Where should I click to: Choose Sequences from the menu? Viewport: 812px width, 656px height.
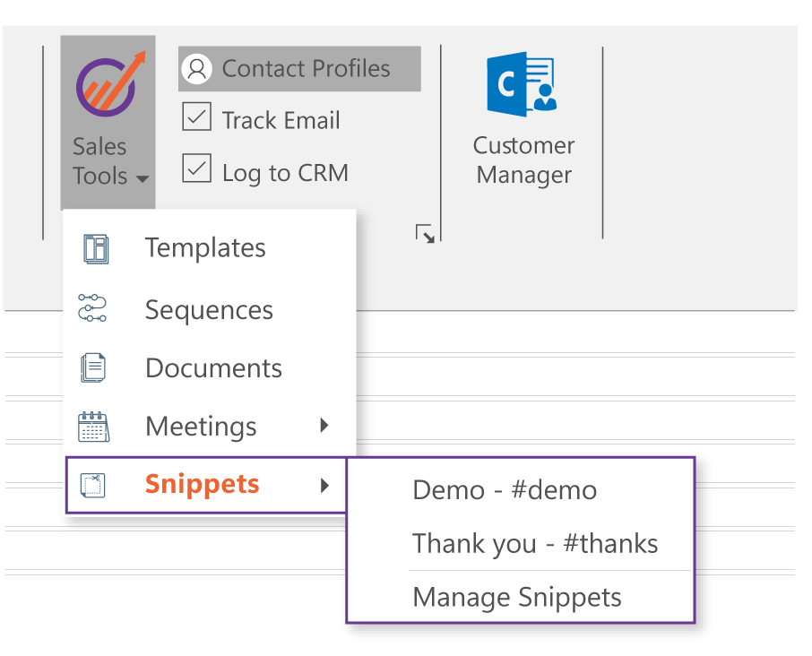coord(209,310)
